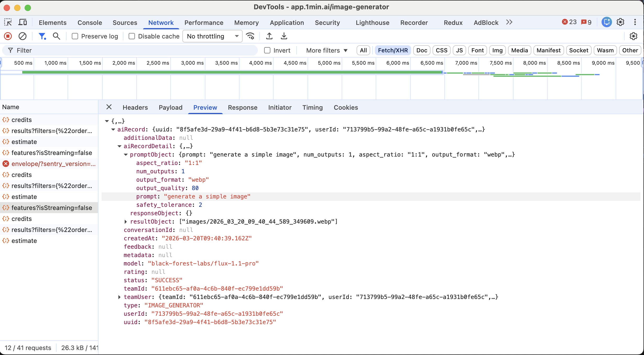Check the Disable cache option
Viewport: 644px width, 355px height.
pos(132,36)
